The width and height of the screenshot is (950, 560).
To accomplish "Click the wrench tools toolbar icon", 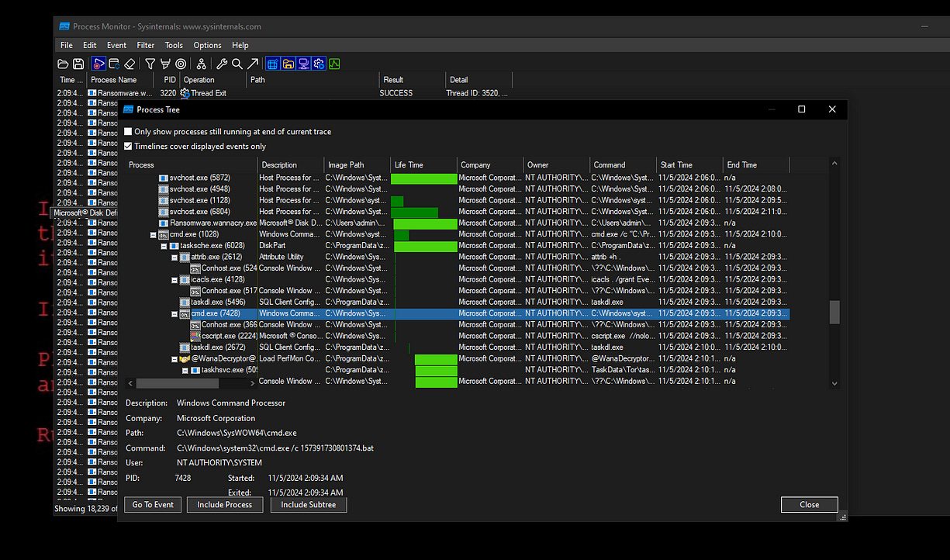I will 222,64.
